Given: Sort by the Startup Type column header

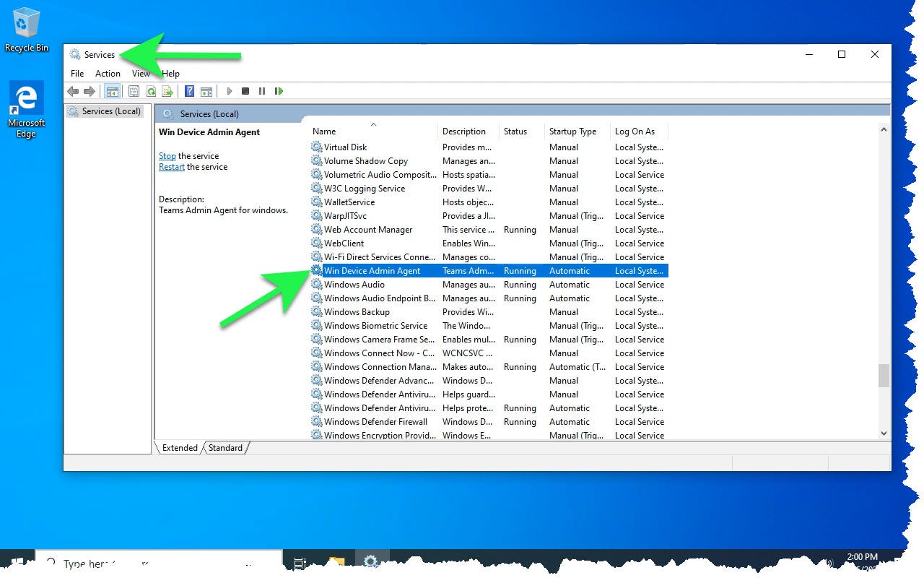Looking at the screenshot, I should 577,131.
